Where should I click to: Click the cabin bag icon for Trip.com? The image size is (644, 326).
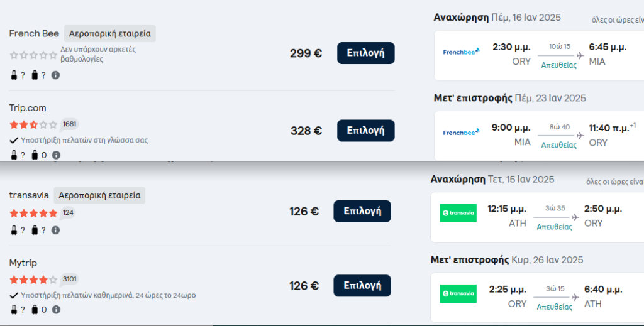[14, 155]
